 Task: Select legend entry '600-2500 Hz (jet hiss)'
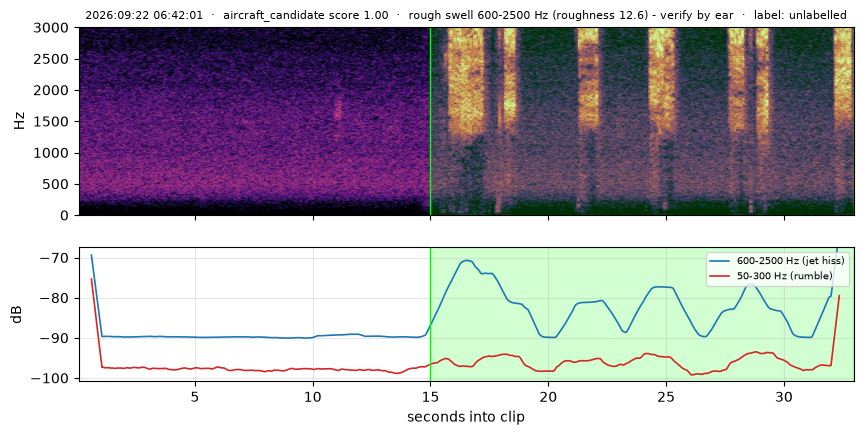tap(790, 260)
